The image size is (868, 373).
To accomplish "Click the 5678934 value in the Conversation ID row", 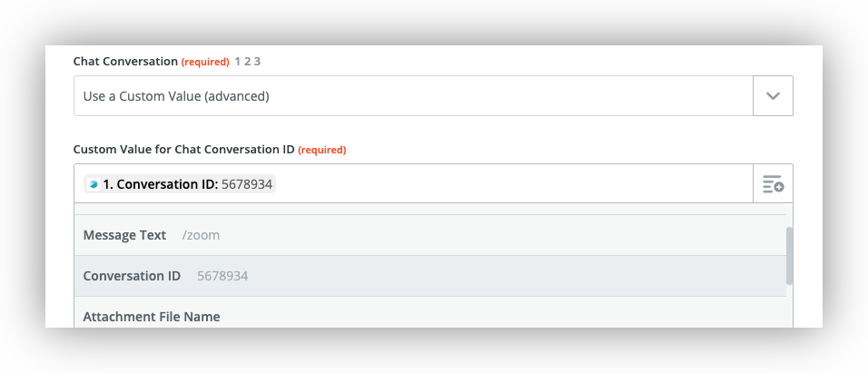I will pyautogui.click(x=222, y=276).
